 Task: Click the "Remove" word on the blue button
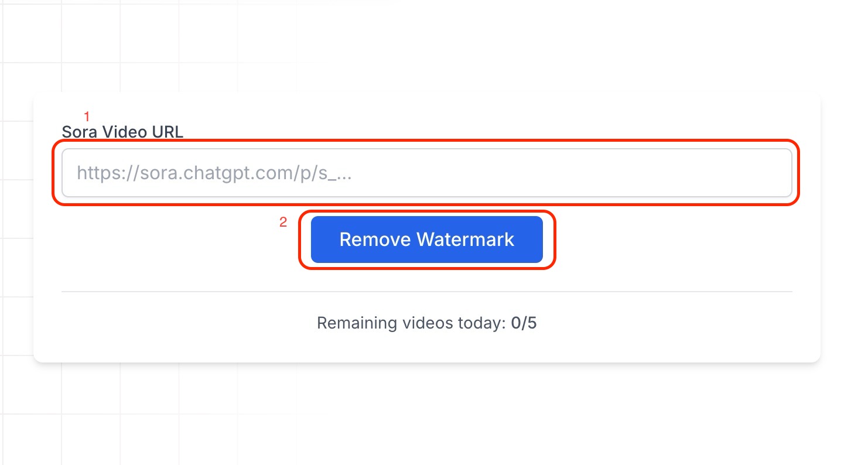375,240
